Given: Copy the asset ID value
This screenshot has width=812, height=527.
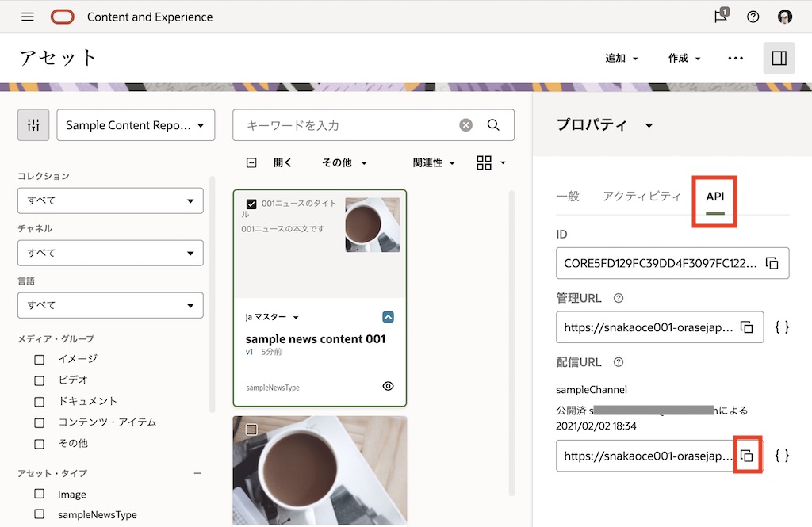Looking at the screenshot, I should point(772,263).
